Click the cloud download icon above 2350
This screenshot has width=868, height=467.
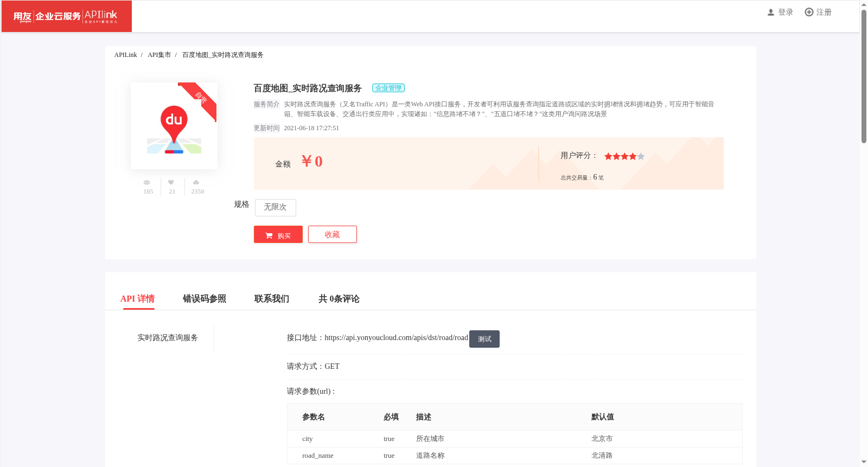tap(196, 183)
